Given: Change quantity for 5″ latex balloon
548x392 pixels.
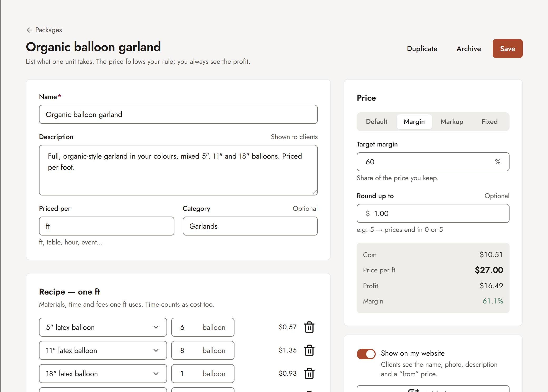Looking at the screenshot, I should coord(203,327).
